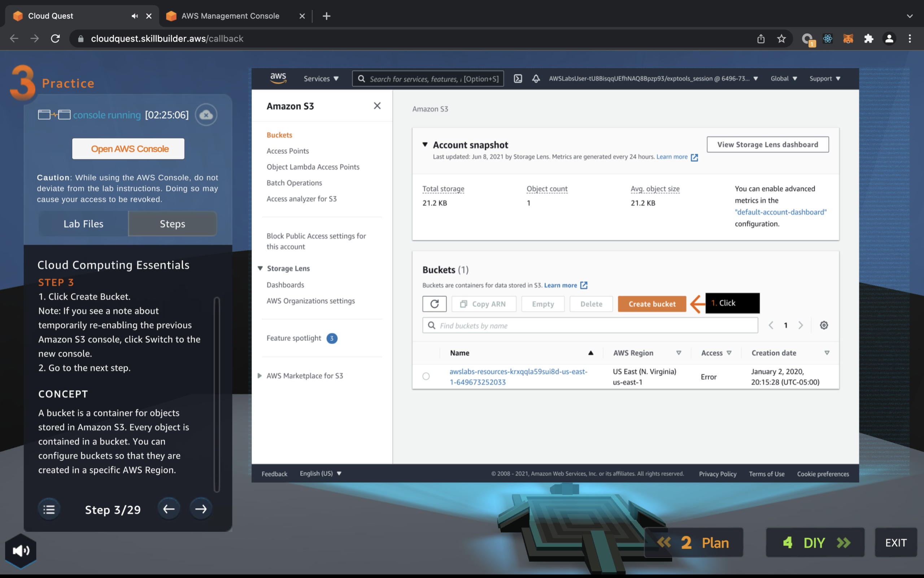Open the Support dropdown menu
The image size is (924, 578).
(825, 79)
